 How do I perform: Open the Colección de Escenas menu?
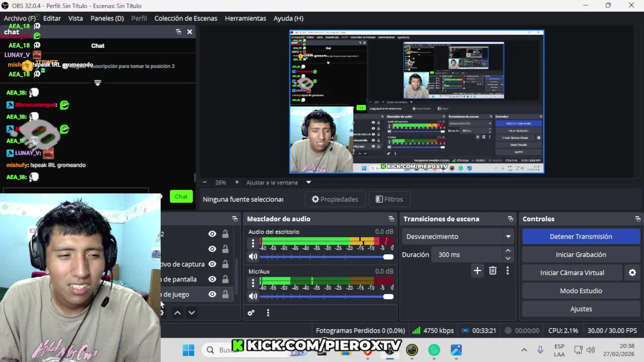click(x=186, y=18)
